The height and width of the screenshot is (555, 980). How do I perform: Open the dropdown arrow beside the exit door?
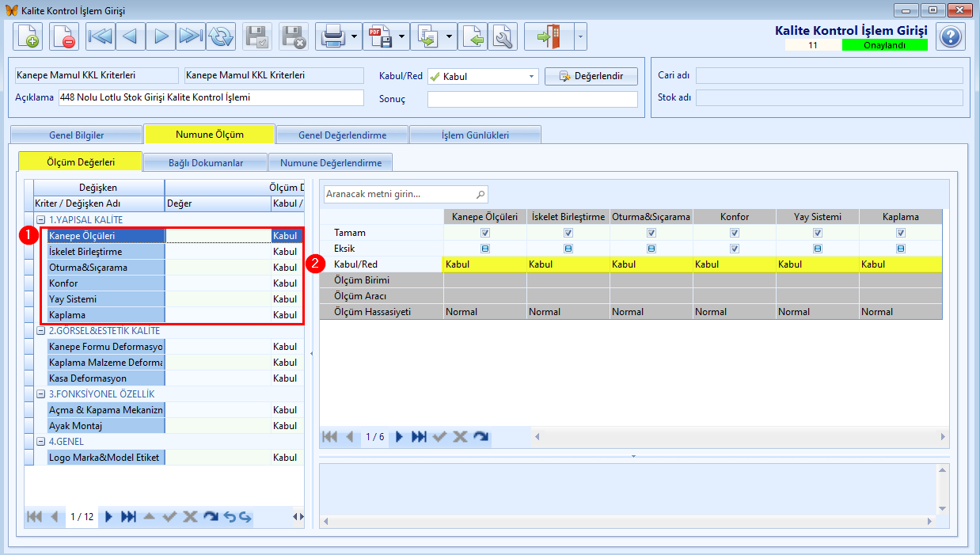tap(580, 36)
